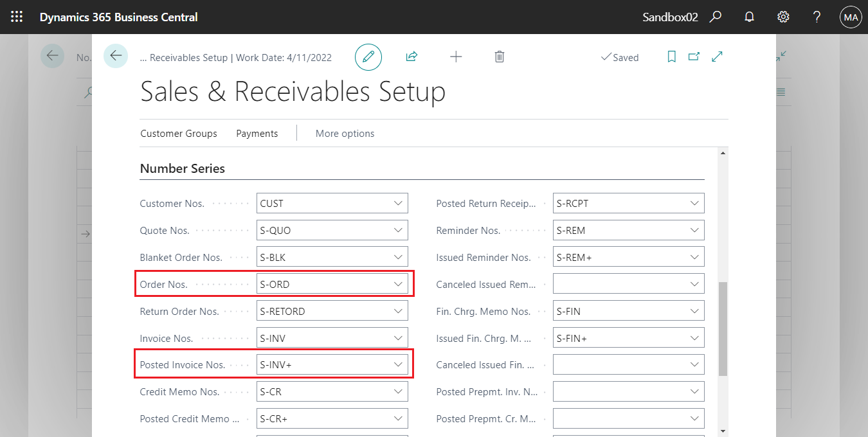The height and width of the screenshot is (437, 868).
Task: Click More options
Action: click(x=345, y=133)
